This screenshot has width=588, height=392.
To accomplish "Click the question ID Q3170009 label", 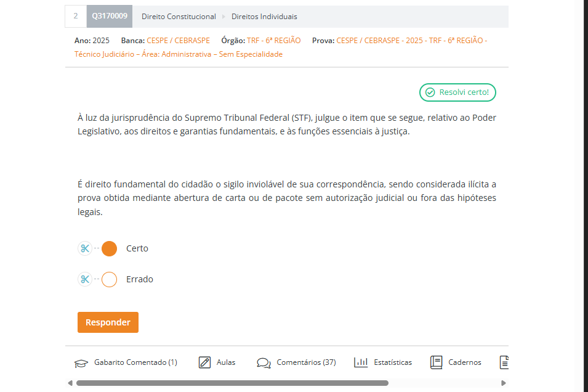I will [110, 17].
